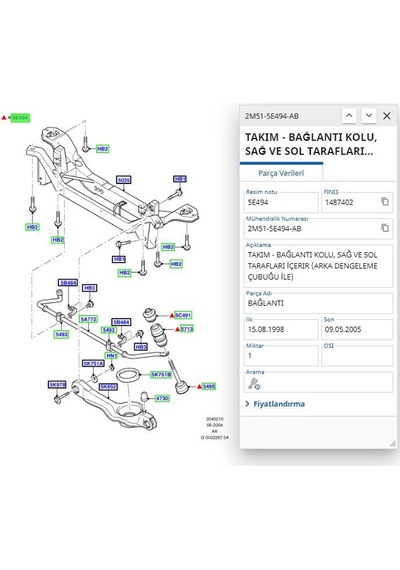The height and width of the screenshot is (570, 400).
Task: Expand the Fiyatlandırma section
Action: 275,404
